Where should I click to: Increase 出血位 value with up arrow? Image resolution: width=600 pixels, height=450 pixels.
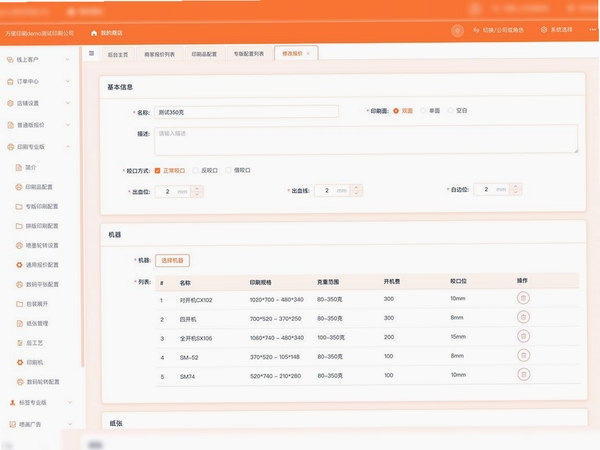[197, 188]
